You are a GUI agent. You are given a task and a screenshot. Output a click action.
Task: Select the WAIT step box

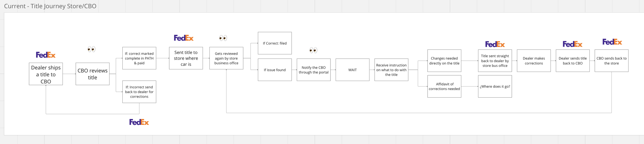352,70
